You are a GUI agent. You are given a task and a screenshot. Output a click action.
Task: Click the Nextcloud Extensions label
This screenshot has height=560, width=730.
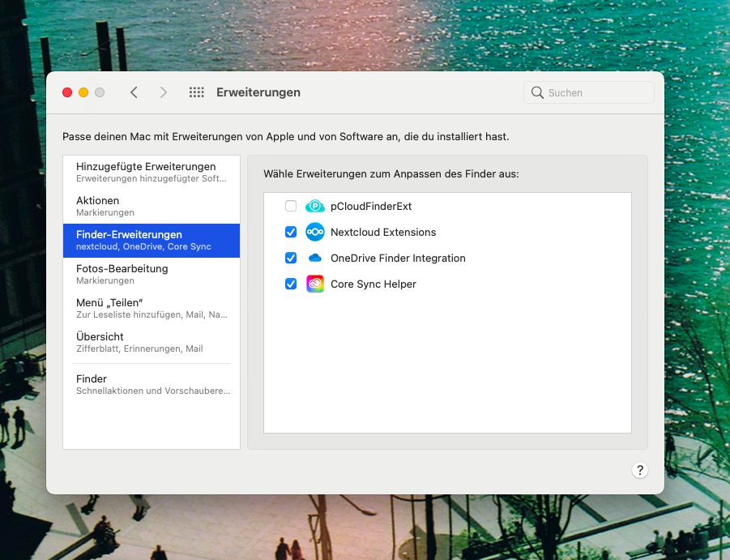click(383, 233)
